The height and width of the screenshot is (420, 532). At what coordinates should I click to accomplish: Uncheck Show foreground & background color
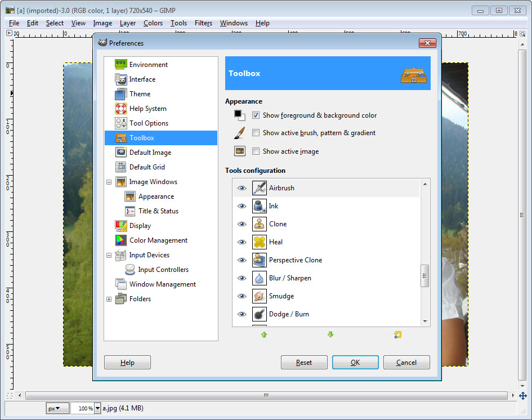click(x=256, y=115)
